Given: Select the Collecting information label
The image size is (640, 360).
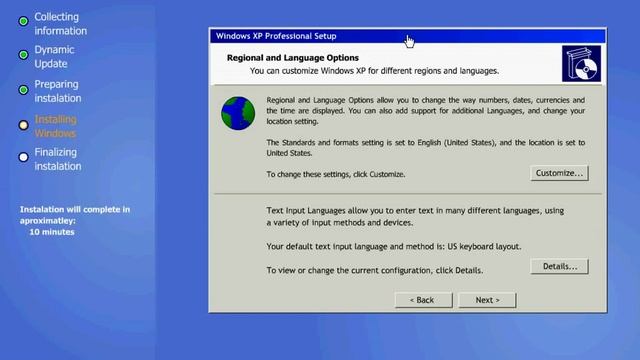Looking at the screenshot, I should [60, 24].
